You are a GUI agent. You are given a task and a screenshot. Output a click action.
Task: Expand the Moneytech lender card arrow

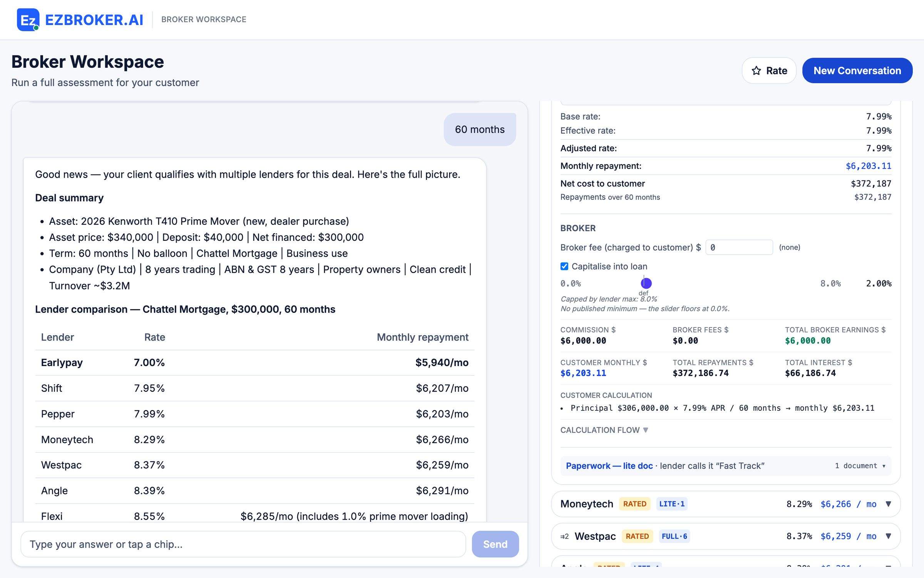[x=888, y=504]
